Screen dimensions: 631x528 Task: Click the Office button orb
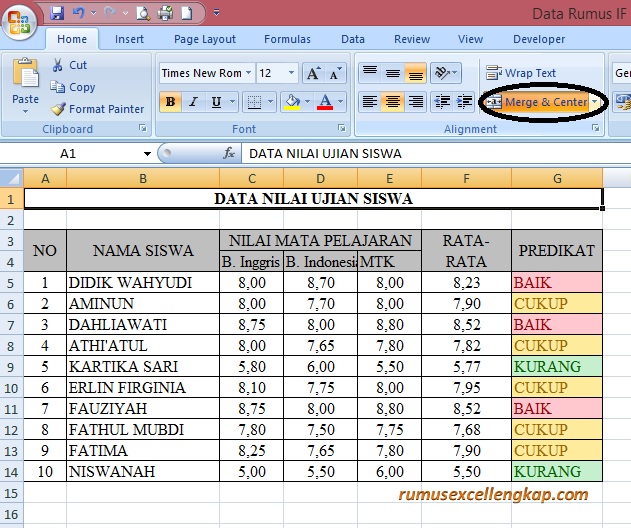coord(20,21)
